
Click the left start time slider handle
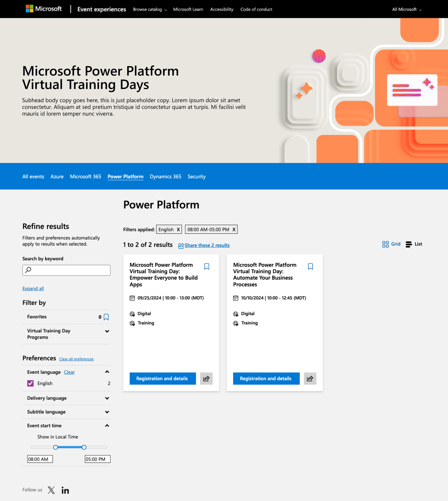click(56, 447)
